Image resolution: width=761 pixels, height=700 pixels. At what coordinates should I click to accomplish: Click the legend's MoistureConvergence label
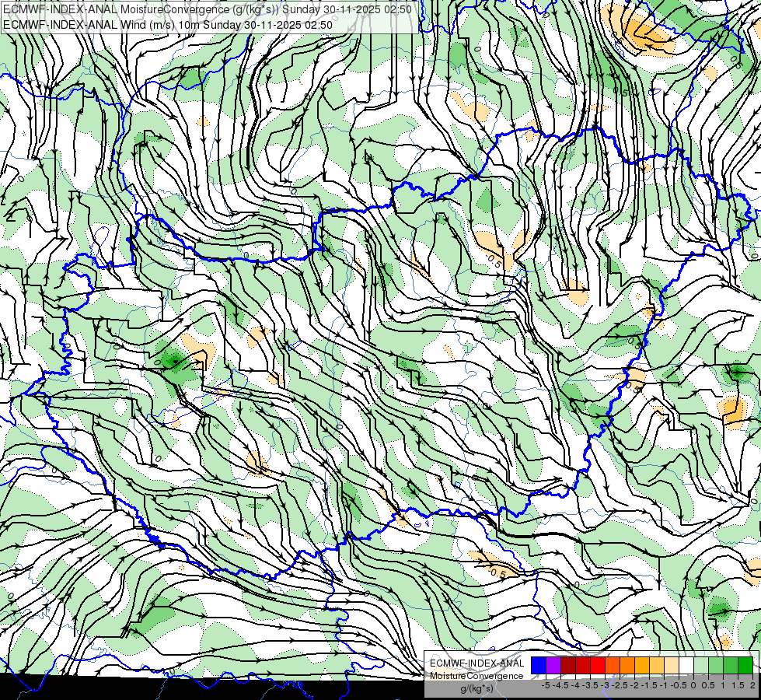tap(476, 676)
